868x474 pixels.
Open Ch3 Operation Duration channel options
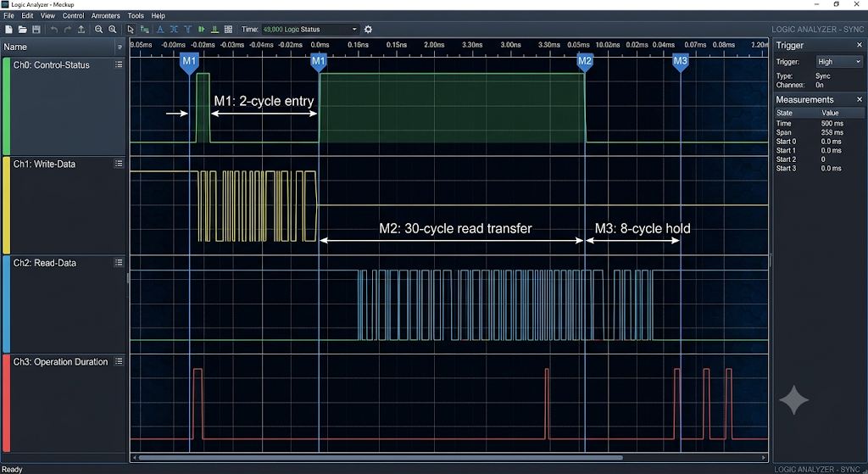119,361
